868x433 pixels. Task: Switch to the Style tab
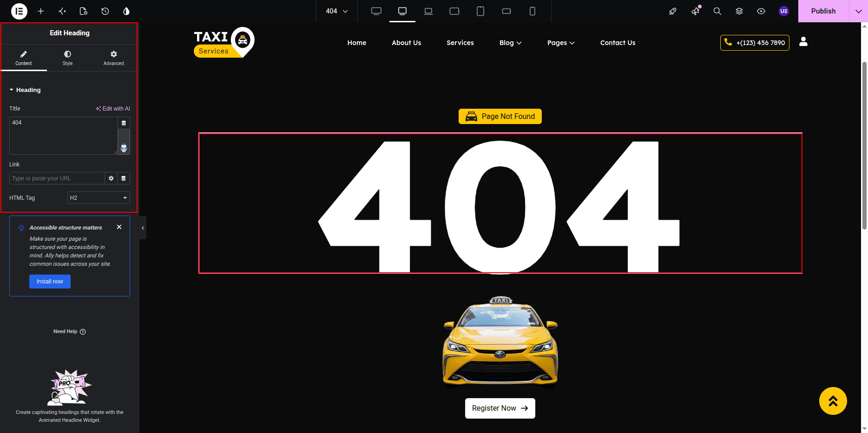pos(68,58)
